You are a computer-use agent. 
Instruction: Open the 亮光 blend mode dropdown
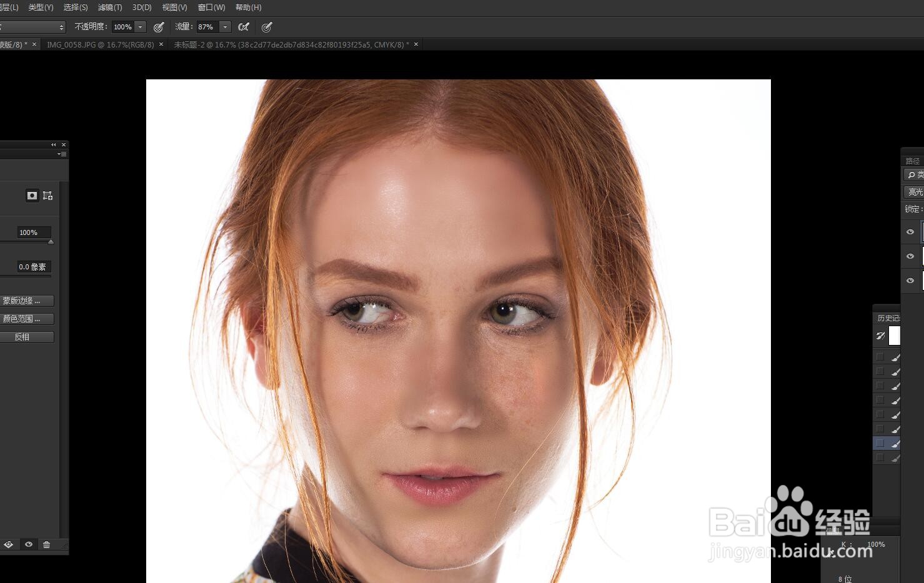(914, 192)
